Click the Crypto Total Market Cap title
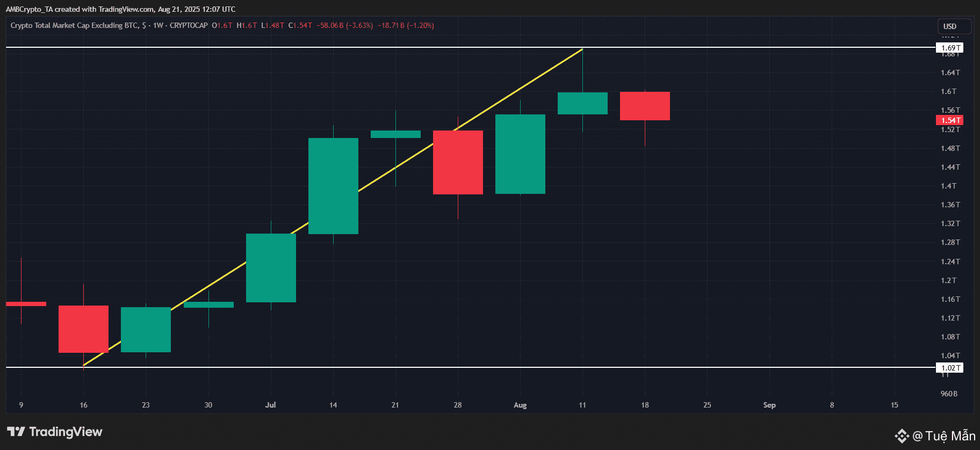980x450 pixels. click(x=74, y=25)
